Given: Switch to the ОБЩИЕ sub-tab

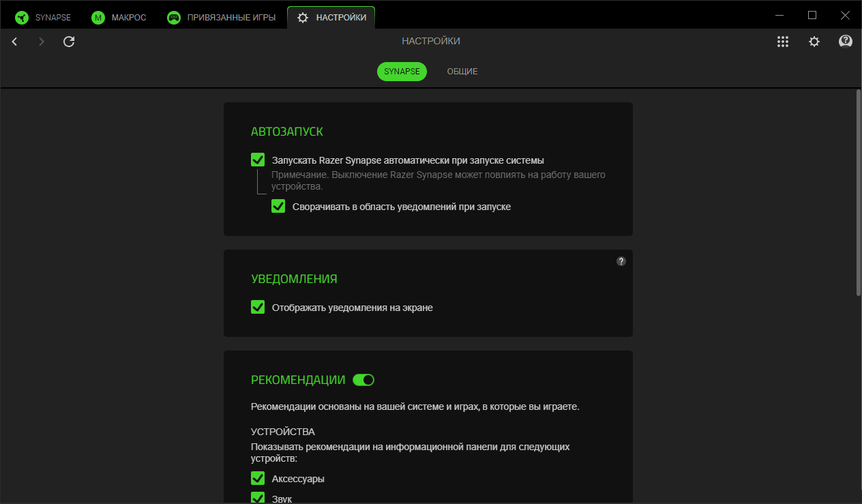Looking at the screenshot, I should click(462, 72).
